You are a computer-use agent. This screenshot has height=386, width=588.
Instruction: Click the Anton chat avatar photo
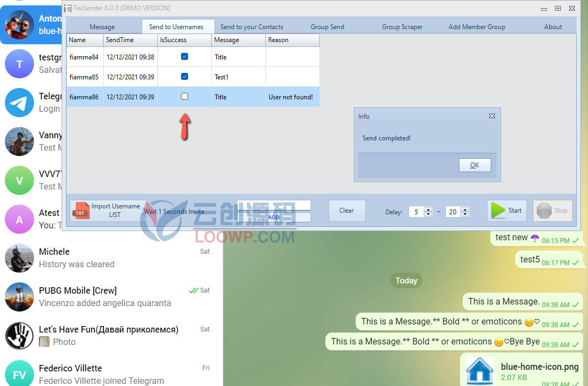(x=19, y=25)
